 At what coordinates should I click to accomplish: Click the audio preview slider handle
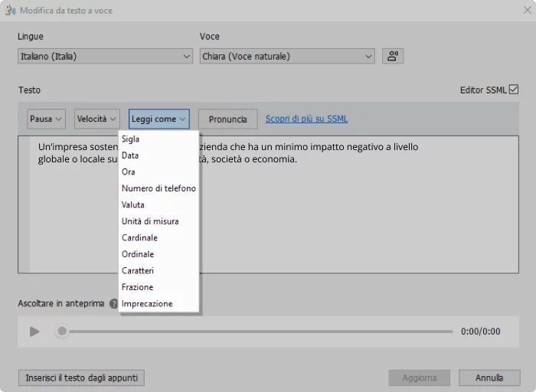point(62,332)
